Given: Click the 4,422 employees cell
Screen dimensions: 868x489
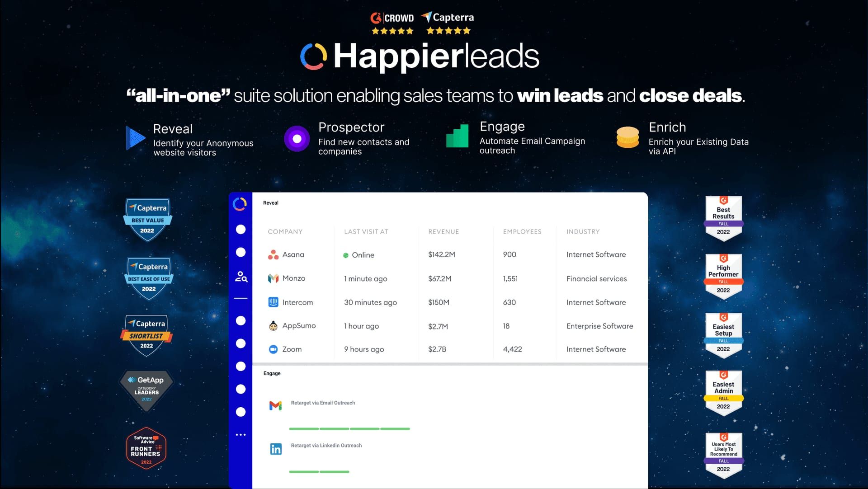Looking at the screenshot, I should (513, 349).
